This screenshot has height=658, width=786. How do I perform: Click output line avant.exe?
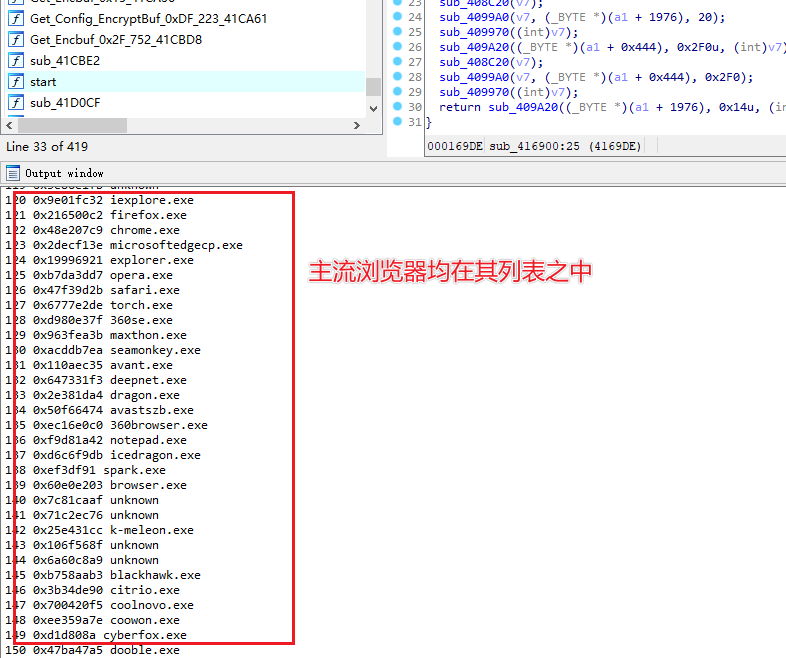point(89,365)
